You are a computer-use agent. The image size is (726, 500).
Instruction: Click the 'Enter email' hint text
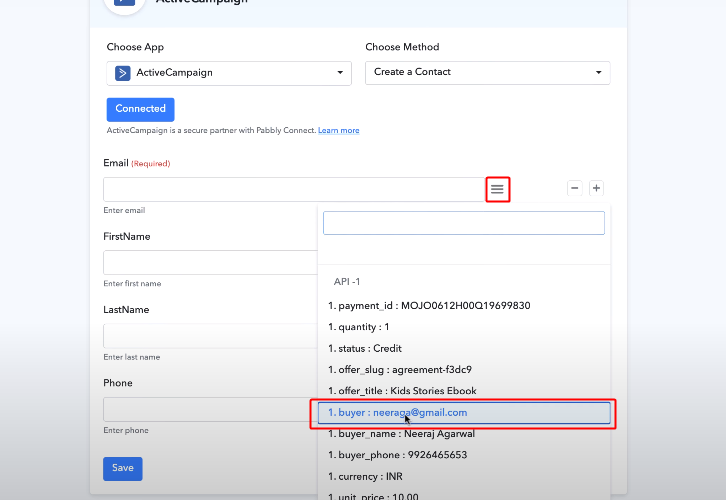124,210
